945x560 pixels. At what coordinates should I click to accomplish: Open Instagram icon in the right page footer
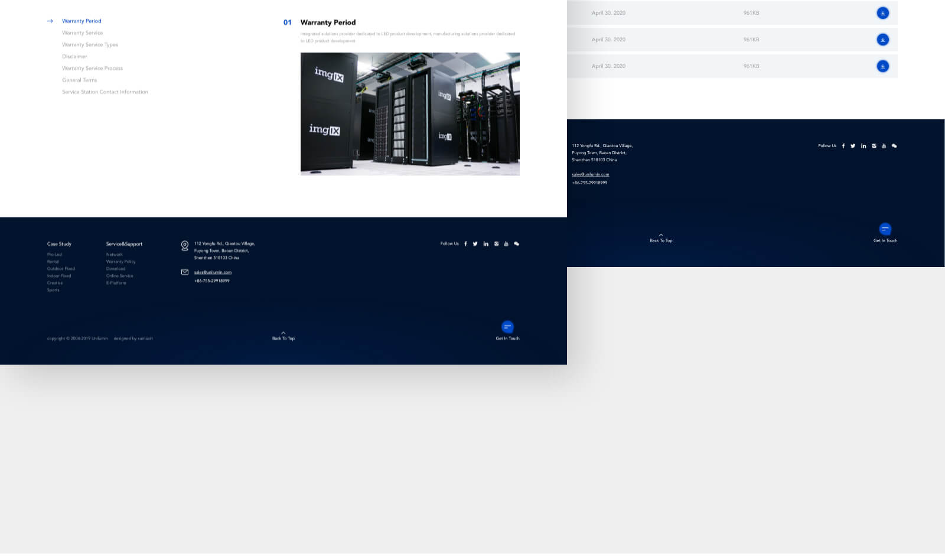click(x=874, y=146)
